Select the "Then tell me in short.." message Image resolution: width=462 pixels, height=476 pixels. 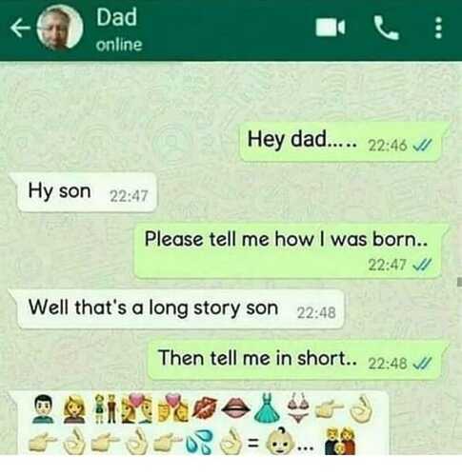[297, 360]
